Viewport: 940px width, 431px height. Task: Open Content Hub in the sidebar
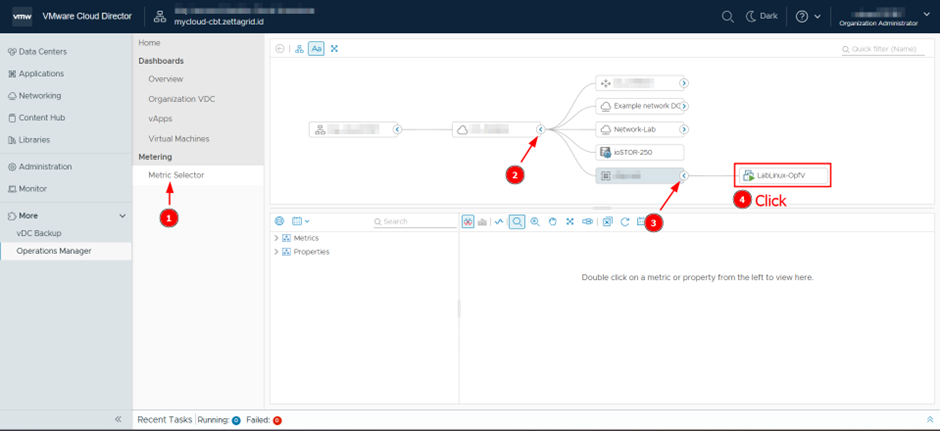[36, 118]
